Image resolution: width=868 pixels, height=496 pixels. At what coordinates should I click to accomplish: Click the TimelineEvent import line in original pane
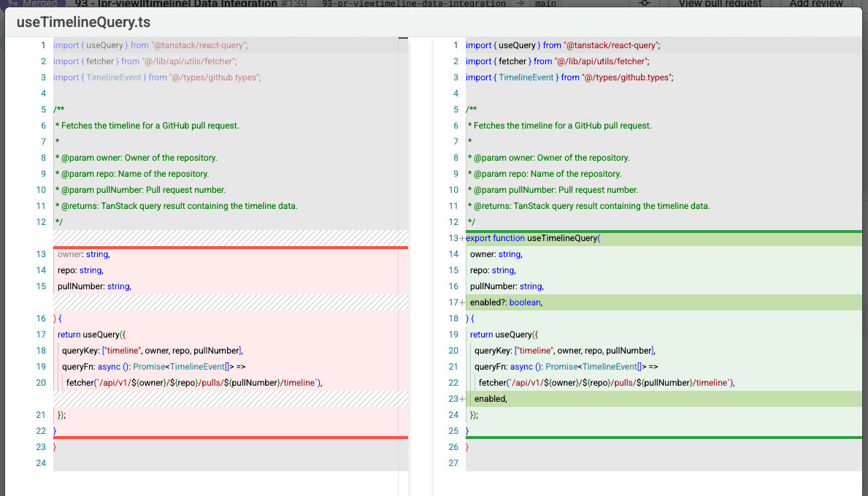pos(157,77)
